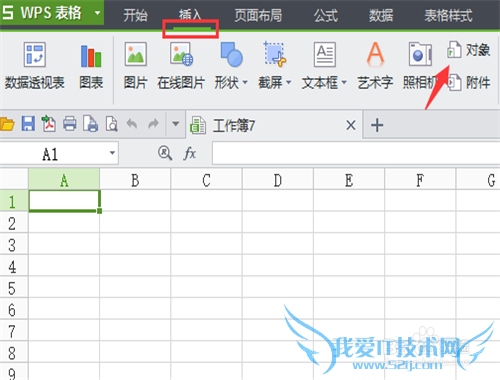Select row 2 header

click(x=14, y=222)
